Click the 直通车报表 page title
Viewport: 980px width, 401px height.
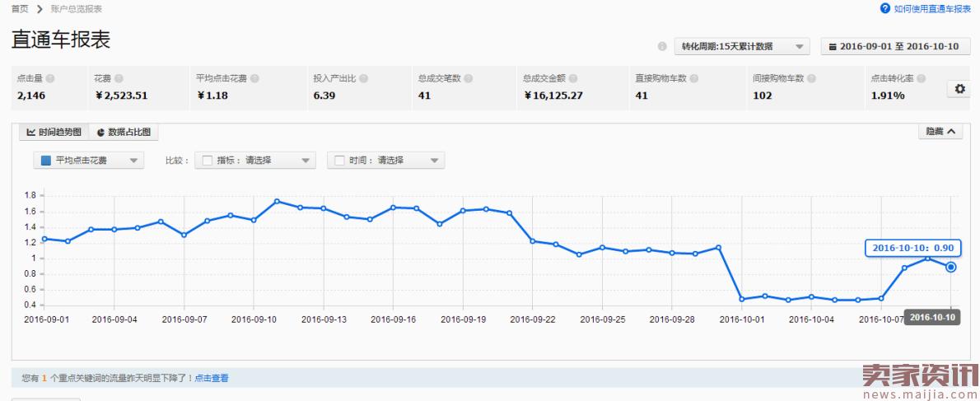[61, 40]
